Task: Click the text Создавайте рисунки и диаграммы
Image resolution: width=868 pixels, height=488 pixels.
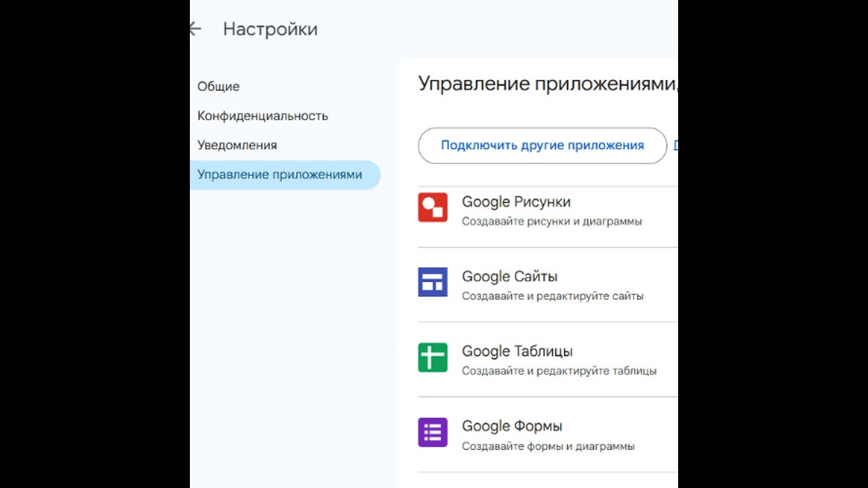Action: pos(551,222)
